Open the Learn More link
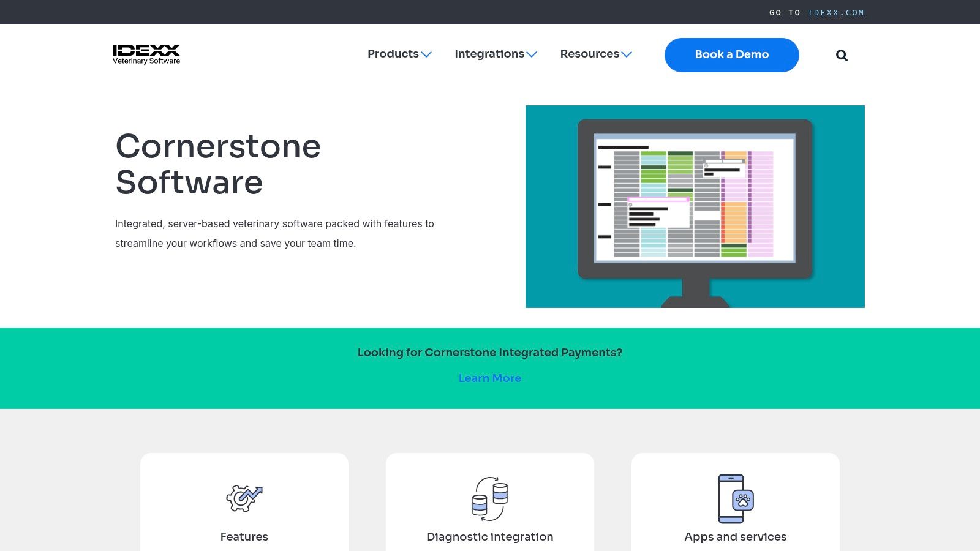The height and width of the screenshot is (551, 980). click(x=489, y=378)
